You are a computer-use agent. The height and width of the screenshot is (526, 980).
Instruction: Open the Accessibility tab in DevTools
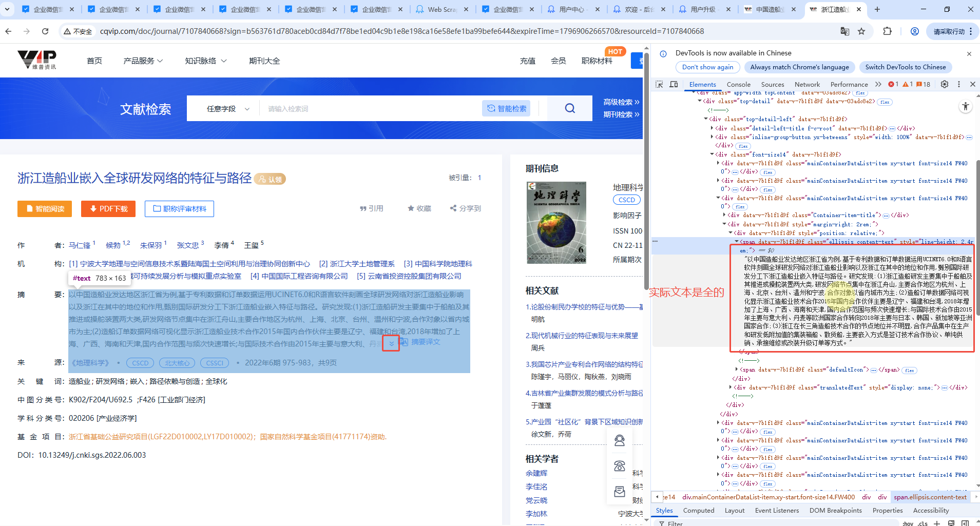(x=931, y=511)
